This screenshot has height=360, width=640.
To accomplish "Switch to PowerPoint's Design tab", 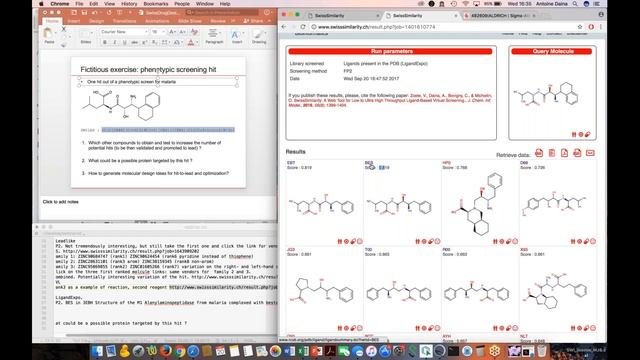I will (97, 21).
